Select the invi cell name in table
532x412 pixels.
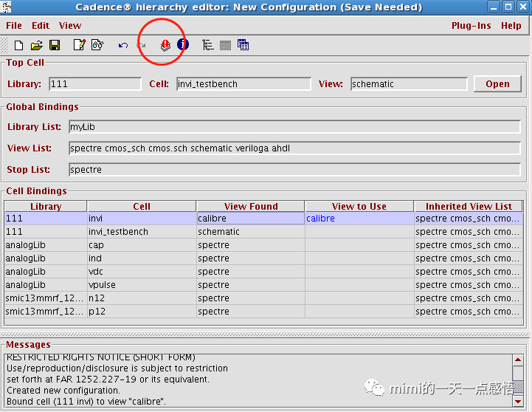pyautogui.click(x=95, y=219)
